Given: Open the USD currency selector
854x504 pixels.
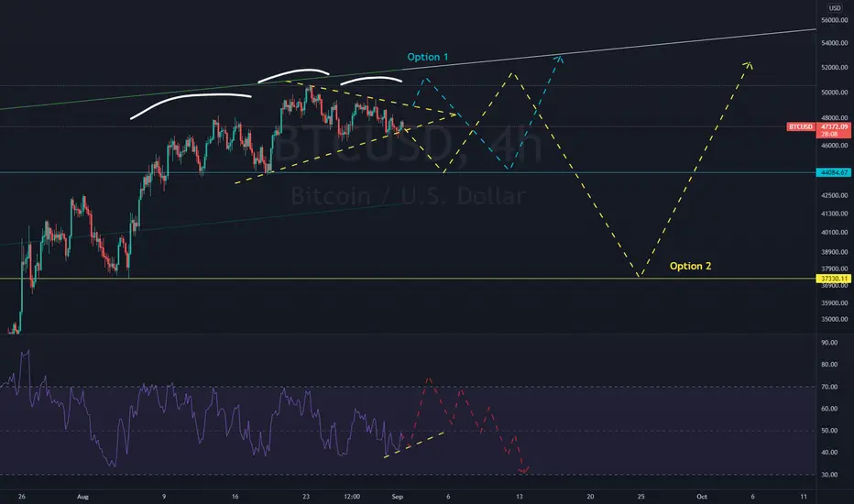Looking at the screenshot, I should [x=835, y=7].
